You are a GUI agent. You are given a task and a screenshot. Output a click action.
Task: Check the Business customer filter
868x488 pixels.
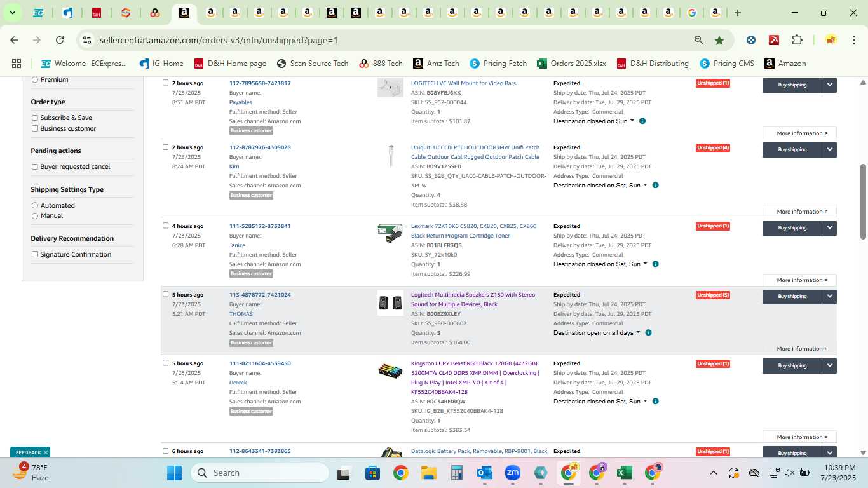[x=35, y=128]
